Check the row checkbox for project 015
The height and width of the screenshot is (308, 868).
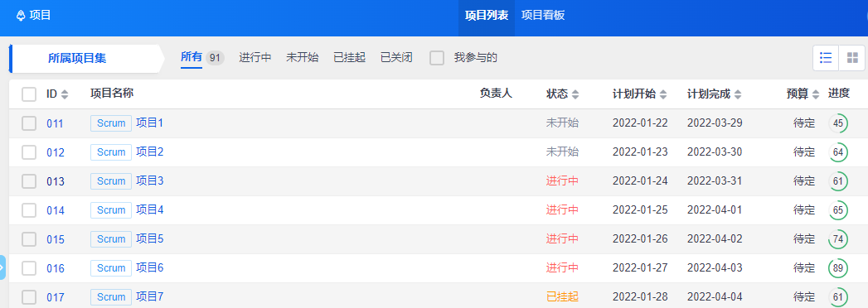(x=29, y=239)
